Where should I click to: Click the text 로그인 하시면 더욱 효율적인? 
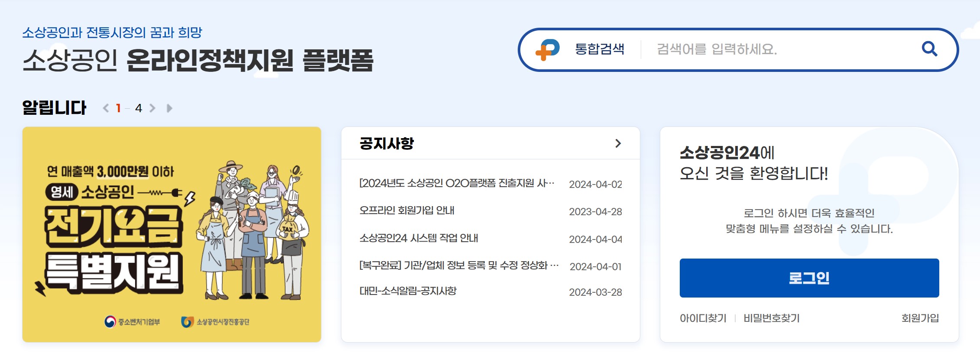(x=809, y=213)
